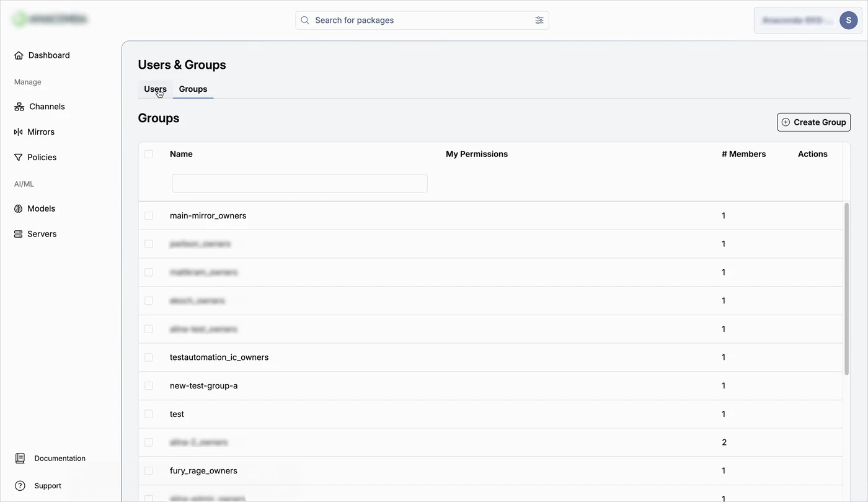Check the new-test-group-a row checkbox
868x502 pixels.
149,386
